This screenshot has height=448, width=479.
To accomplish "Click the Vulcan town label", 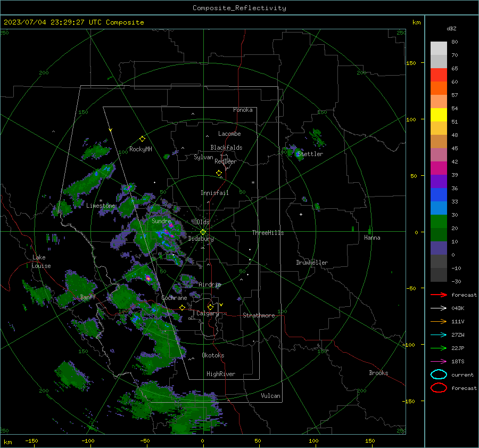I will point(270,396).
